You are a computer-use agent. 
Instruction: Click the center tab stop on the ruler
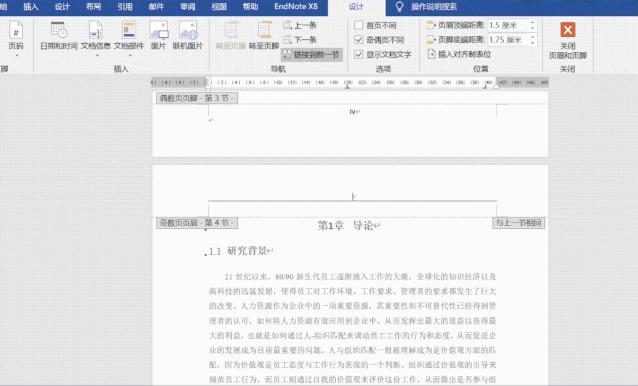(x=347, y=86)
